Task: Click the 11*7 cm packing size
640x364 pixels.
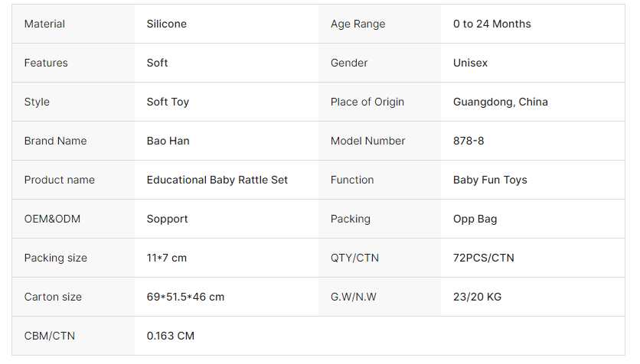Action: tap(166, 258)
